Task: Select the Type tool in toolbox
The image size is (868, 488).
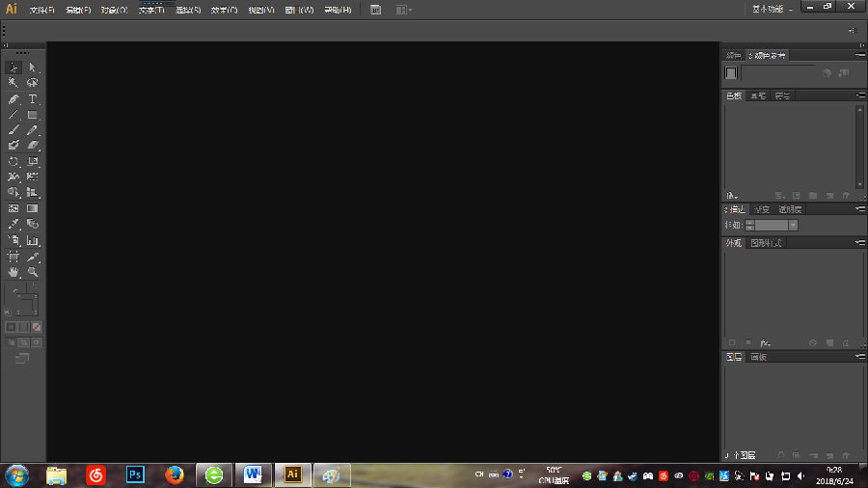Action: coord(32,99)
